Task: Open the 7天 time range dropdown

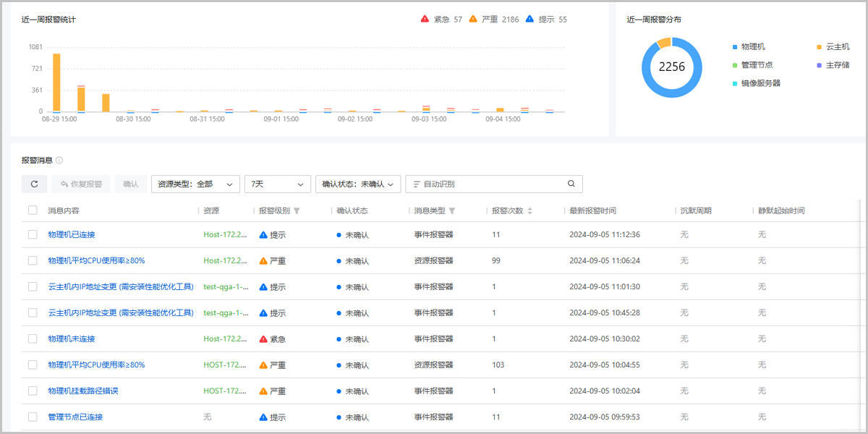Action: [x=277, y=184]
